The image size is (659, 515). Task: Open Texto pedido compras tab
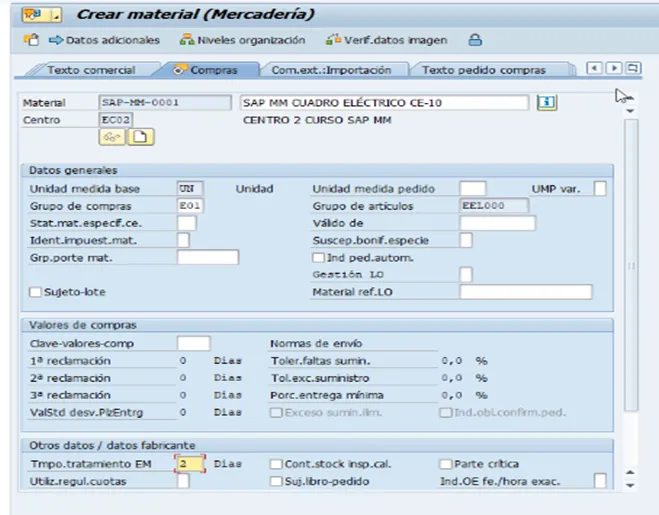pyautogui.click(x=484, y=70)
